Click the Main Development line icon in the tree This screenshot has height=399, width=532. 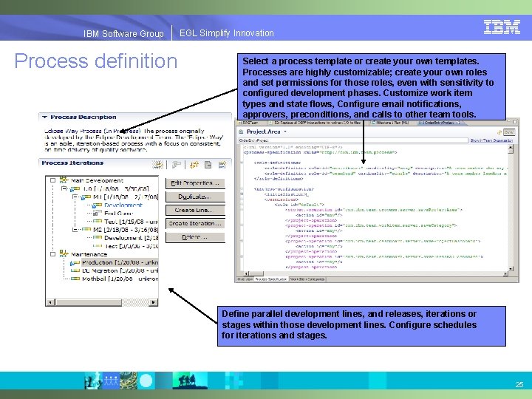tap(64, 180)
